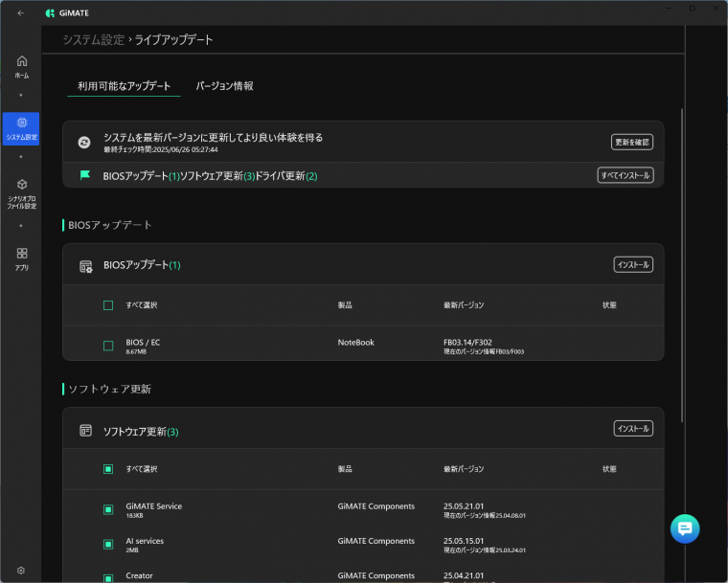Click the Creator row name
Image resolution: width=728 pixels, height=583 pixels.
point(139,575)
